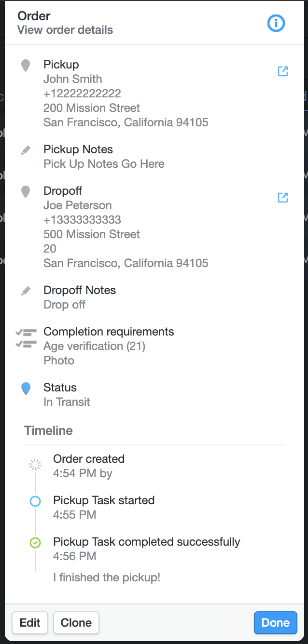Click the Dropoff Notes pencil icon
The height and width of the screenshot is (644, 308).
pyautogui.click(x=26, y=291)
